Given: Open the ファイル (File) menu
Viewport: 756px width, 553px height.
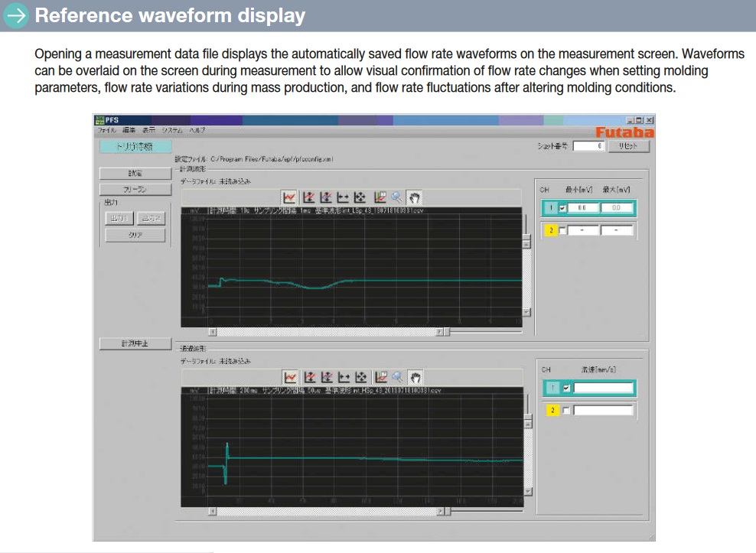Looking at the screenshot, I should pyautogui.click(x=106, y=131).
